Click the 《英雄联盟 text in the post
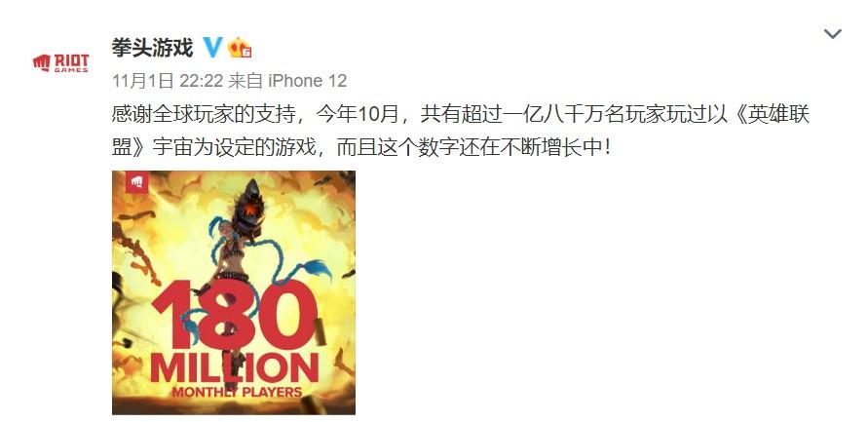 769,115
